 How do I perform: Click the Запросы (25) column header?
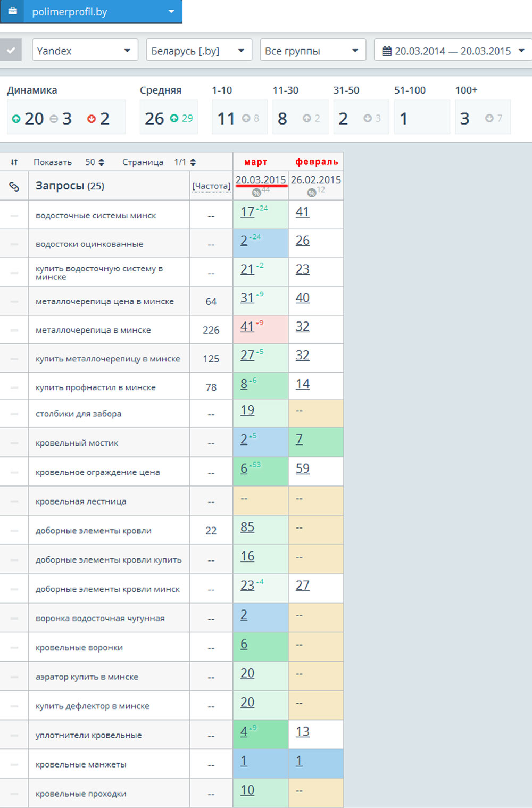[x=70, y=186]
